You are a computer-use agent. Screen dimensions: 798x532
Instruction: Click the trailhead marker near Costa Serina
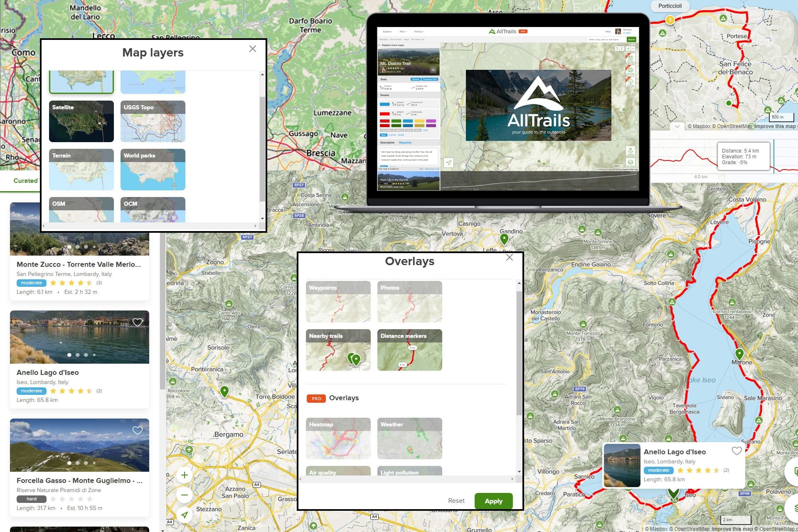345,197
